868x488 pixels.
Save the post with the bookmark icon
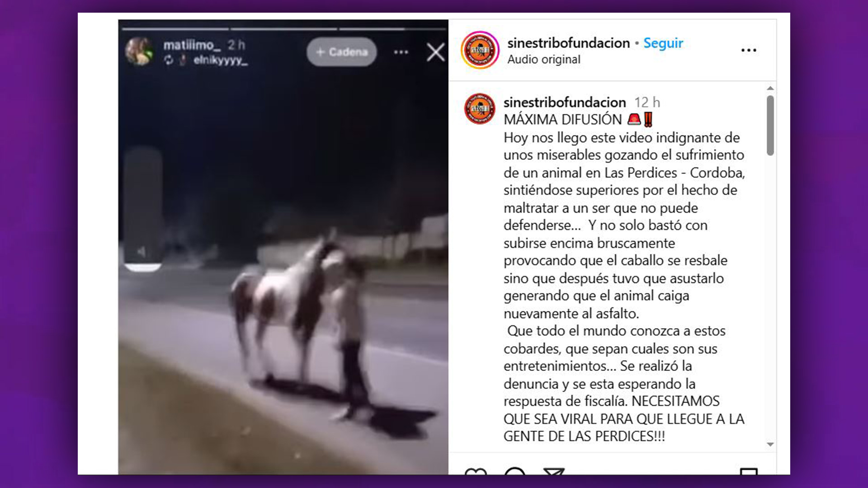[x=749, y=472]
